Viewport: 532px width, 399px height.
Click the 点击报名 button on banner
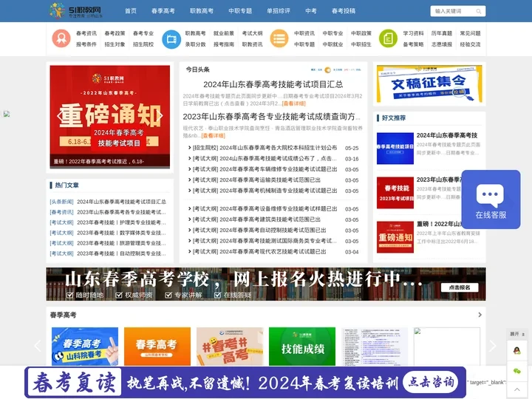click(460, 287)
